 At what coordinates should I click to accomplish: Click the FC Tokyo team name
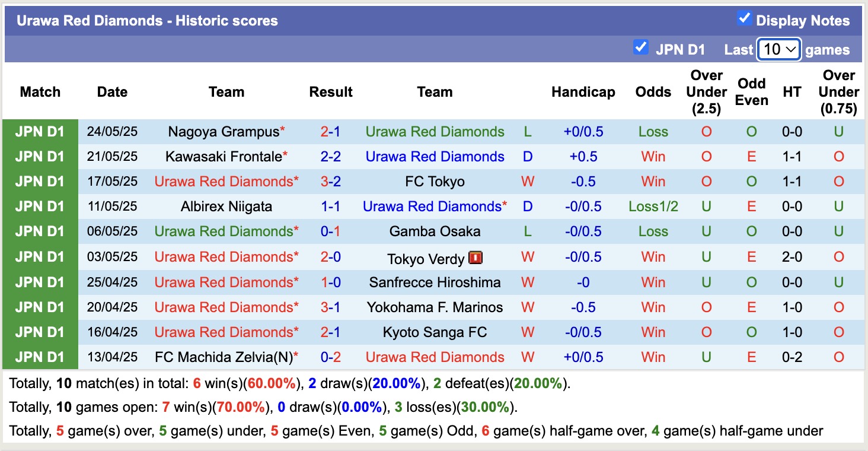tap(435, 182)
